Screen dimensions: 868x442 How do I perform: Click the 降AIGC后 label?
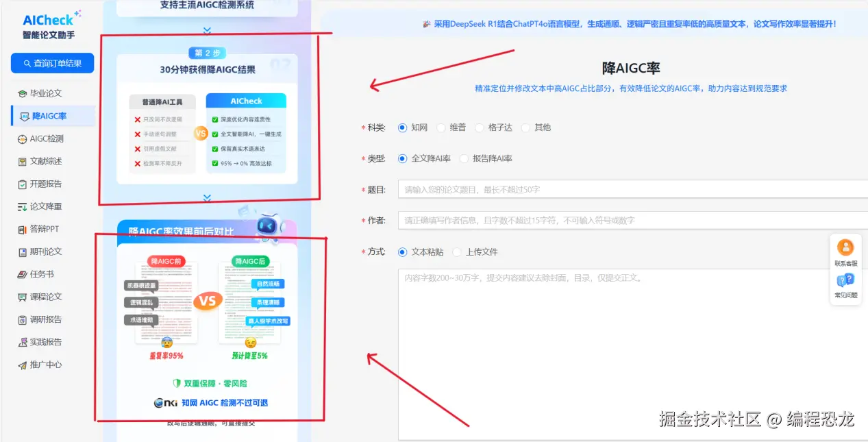[x=250, y=261]
